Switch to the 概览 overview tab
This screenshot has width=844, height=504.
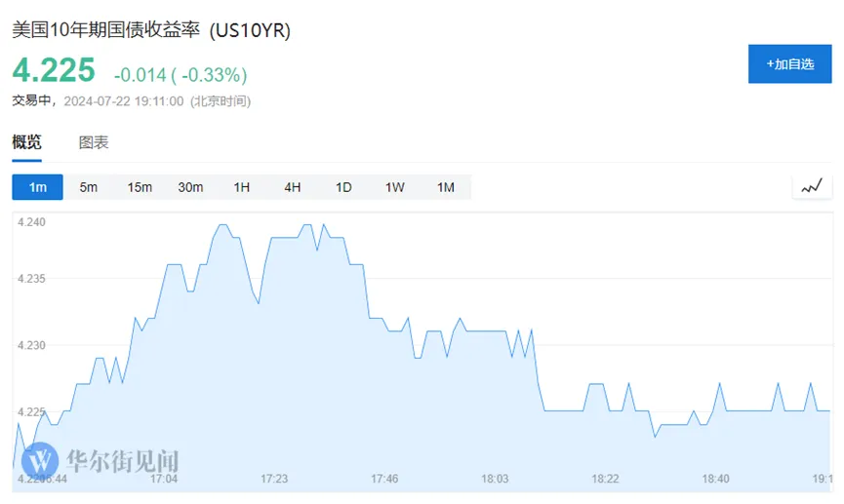[26, 142]
